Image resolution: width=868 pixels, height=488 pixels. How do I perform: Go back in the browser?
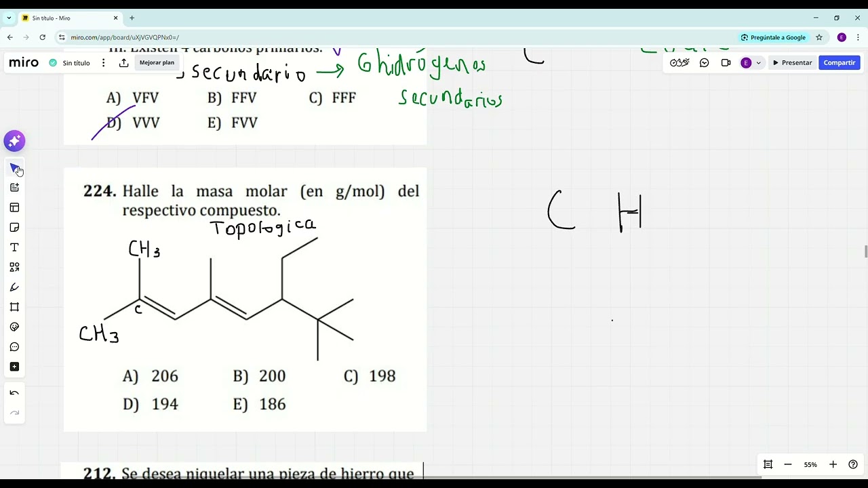pos(9,37)
